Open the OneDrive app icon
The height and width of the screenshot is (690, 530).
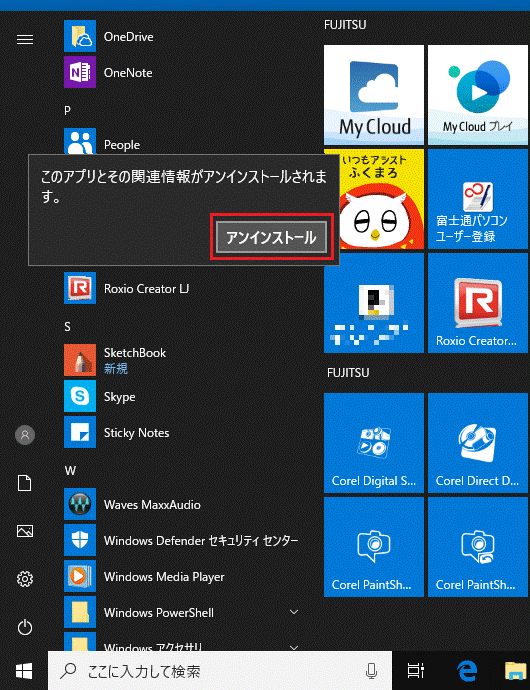(x=80, y=36)
